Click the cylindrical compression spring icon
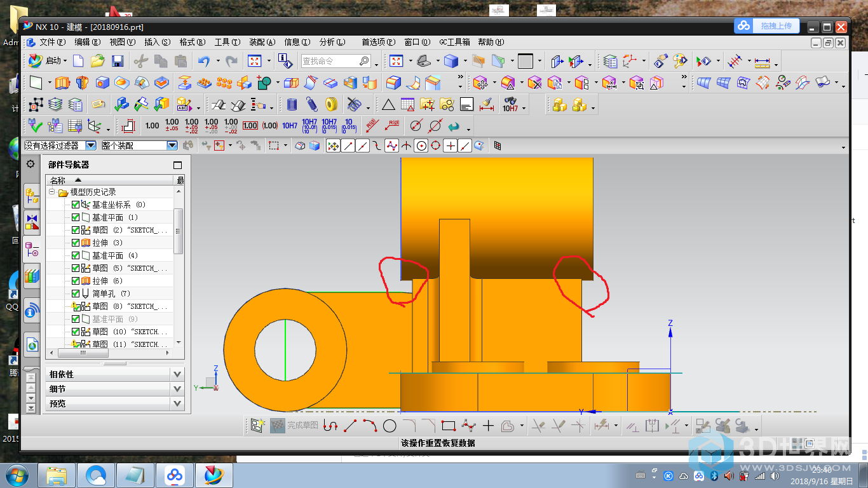This screenshot has height=488, width=868. [292, 104]
